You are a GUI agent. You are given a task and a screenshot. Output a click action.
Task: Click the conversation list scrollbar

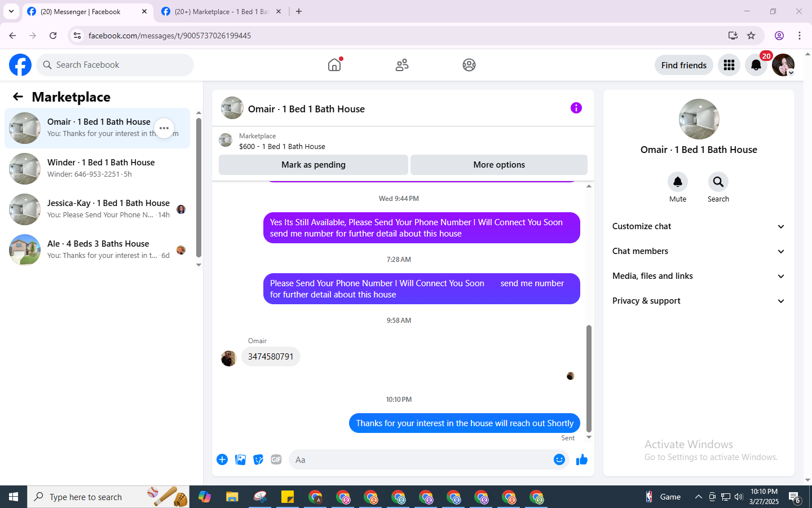tap(198, 187)
